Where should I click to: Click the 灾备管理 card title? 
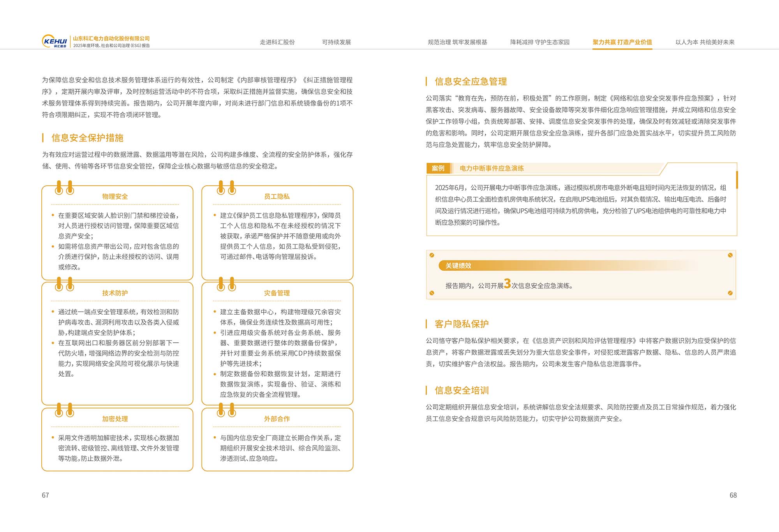[277, 293]
